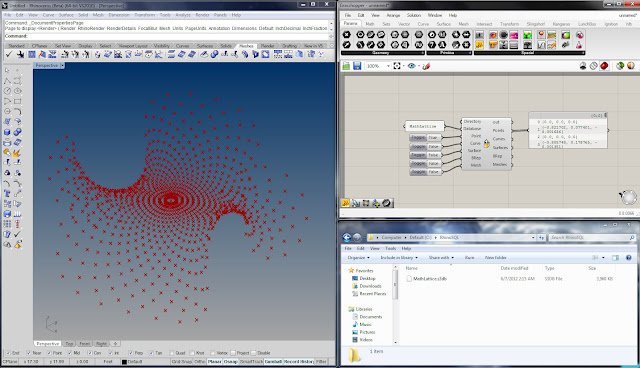Screen dimensions: 640x368
Task: Toggle Record History in Rhino status bar
Action: (x=299, y=361)
